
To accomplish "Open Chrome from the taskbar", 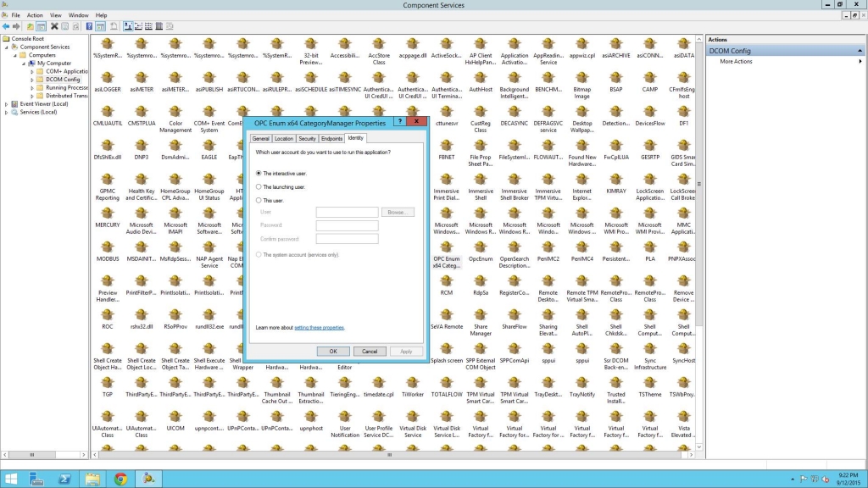I will 120,480.
